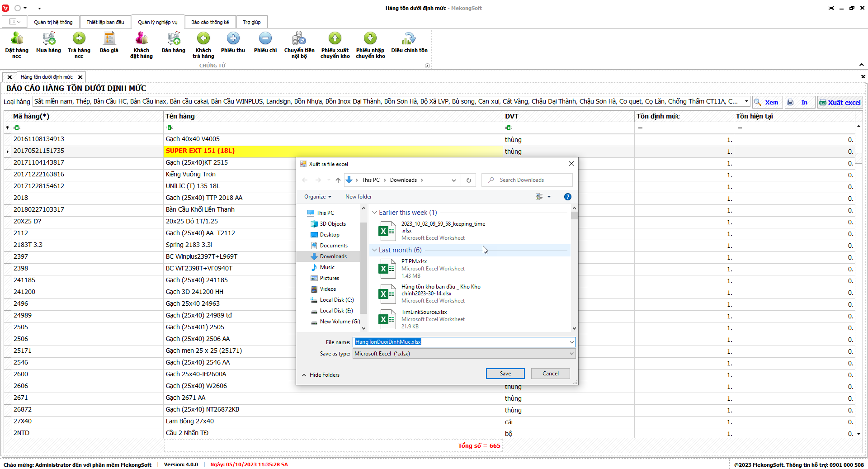The width and height of the screenshot is (868, 469).
Task: Switch to Thiết lập ban đầu tab
Action: coord(105,22)
